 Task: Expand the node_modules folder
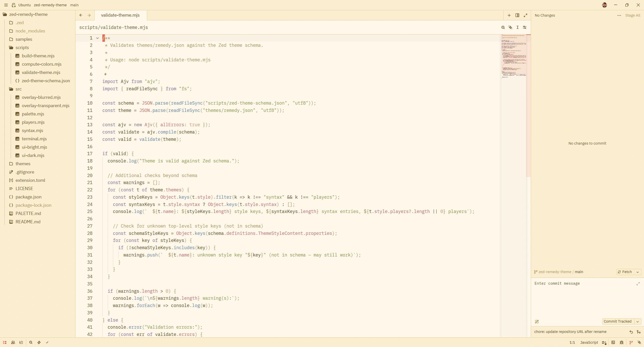pos(30,31)
